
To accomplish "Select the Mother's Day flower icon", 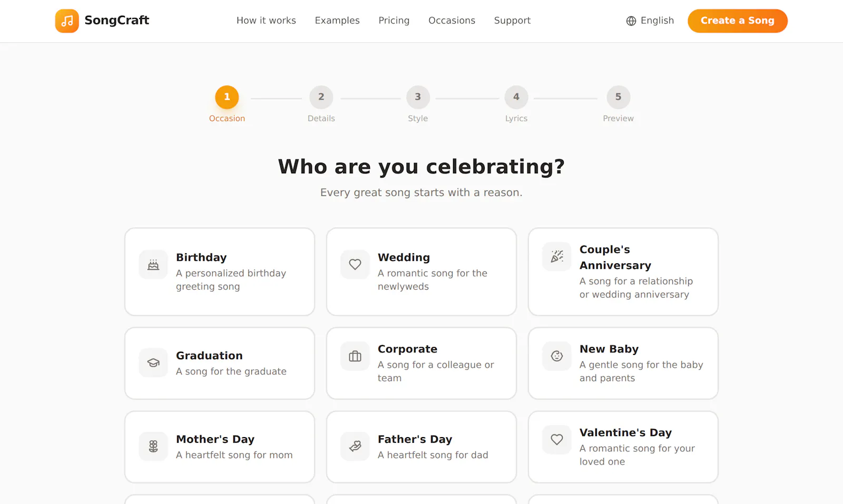I will 153,447.
